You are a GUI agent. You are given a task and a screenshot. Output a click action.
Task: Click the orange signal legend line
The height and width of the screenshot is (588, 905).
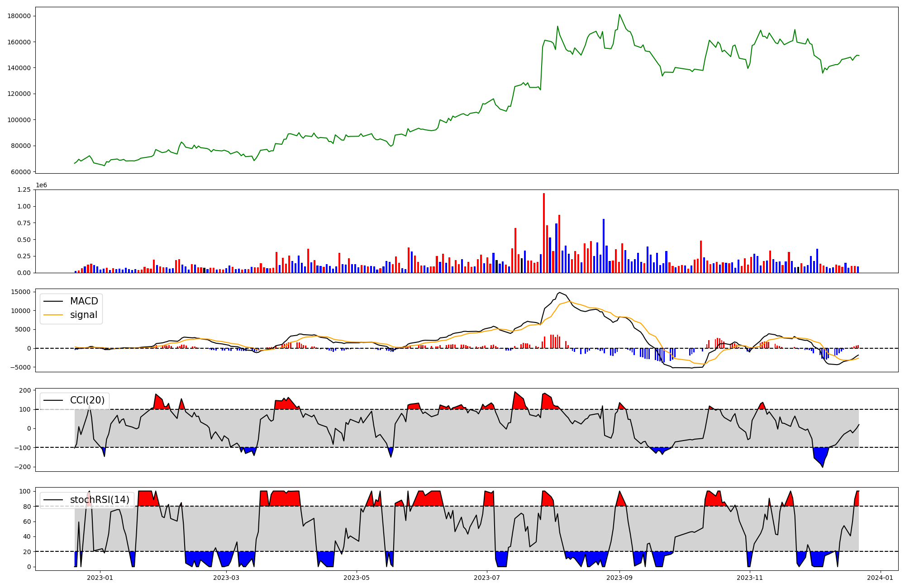53,315
